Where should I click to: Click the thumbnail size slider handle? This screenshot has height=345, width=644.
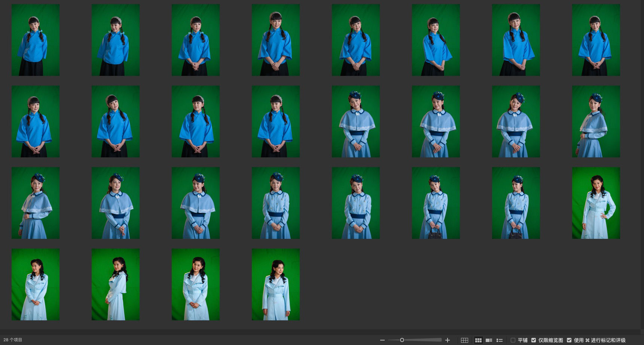pos(402,340)
